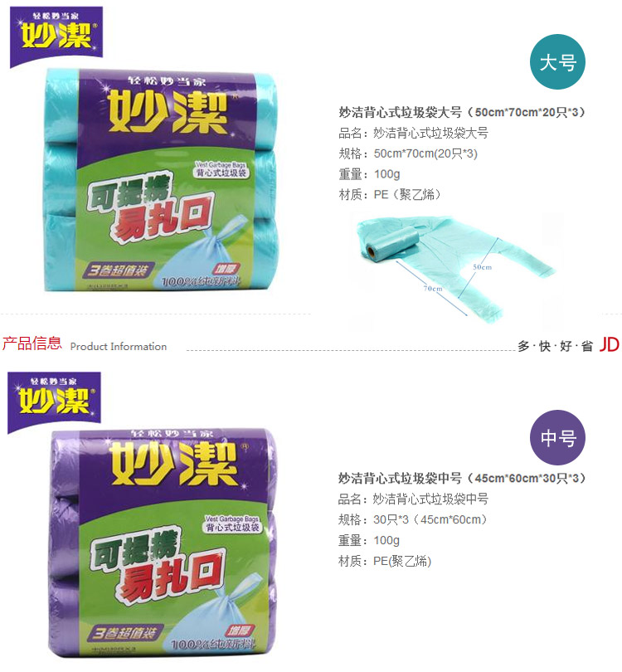This screenshot has width=622, height=672.
Task: Select the 规格 line 50cm*70cm(20只*3)
Action: point(408,153)
